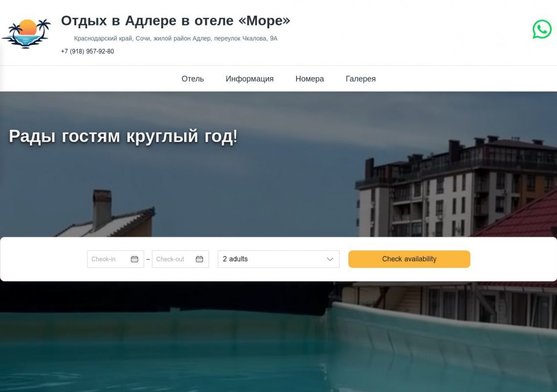
Task: Open the Отель menu item
Action: [x=193, y=79]
